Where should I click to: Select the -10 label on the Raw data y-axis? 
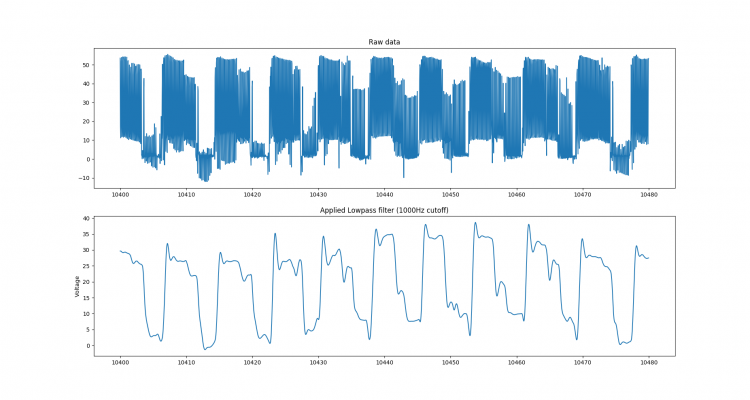[x=84, y=178]
